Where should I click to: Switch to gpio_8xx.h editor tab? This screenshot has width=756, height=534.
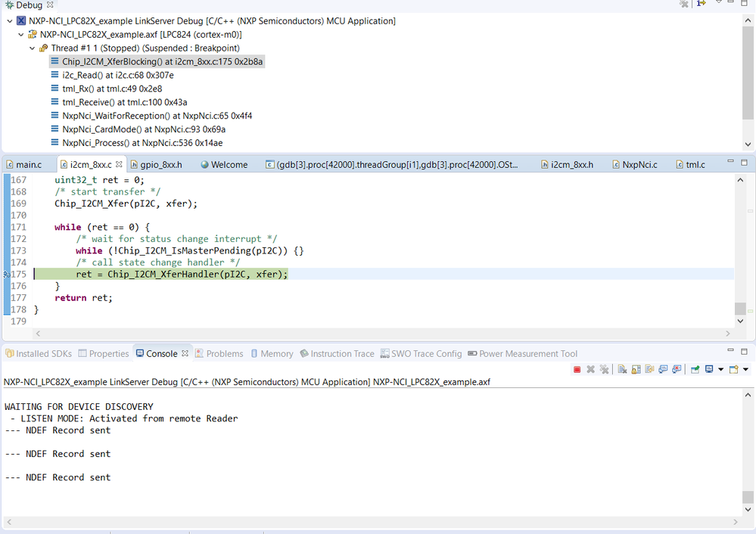156,165
